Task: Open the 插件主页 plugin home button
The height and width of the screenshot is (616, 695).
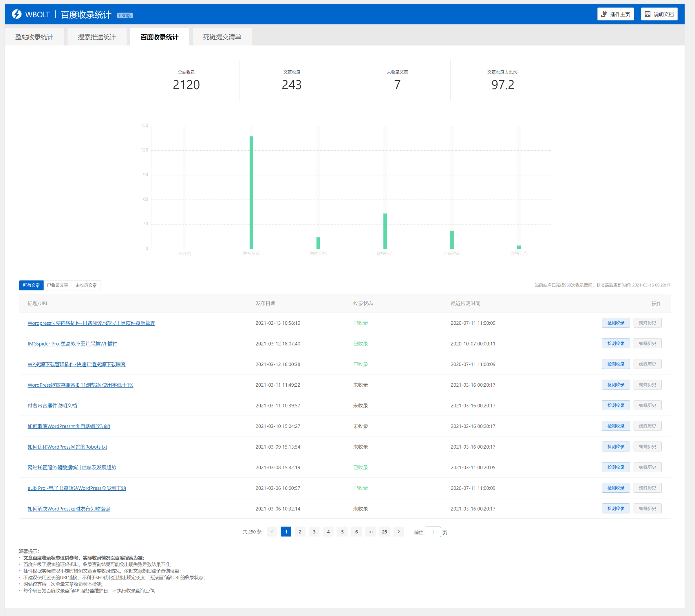Action: click(615, 14)
